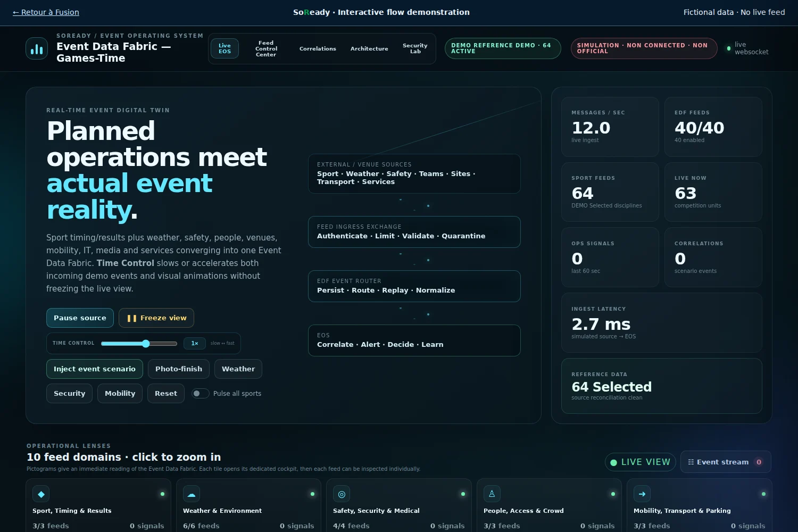Image resolution: width=798 pixels, height=532 pixels.
Task: Open the People, Access & Crowd person icon
Action: (x=492, y=494)
